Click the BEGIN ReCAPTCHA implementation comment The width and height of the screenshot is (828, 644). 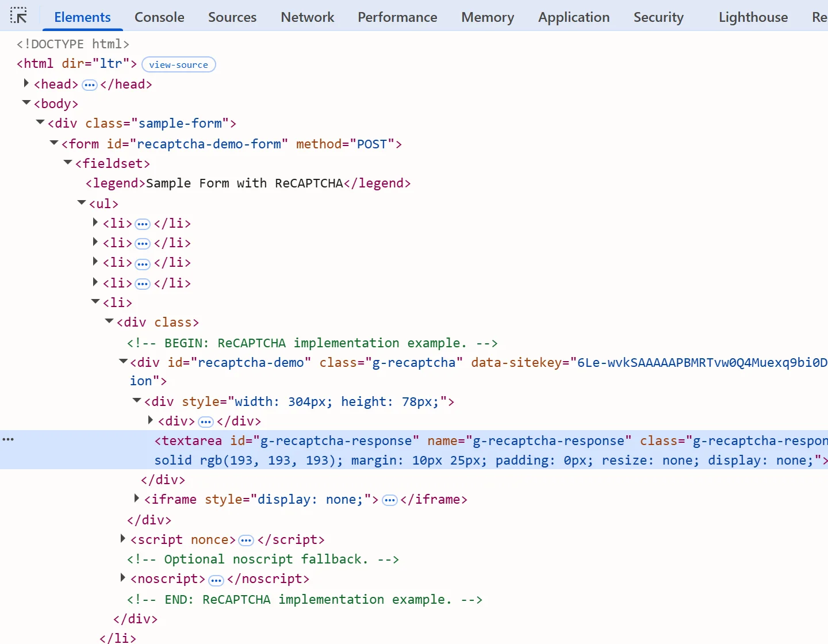tap(312, 343)
